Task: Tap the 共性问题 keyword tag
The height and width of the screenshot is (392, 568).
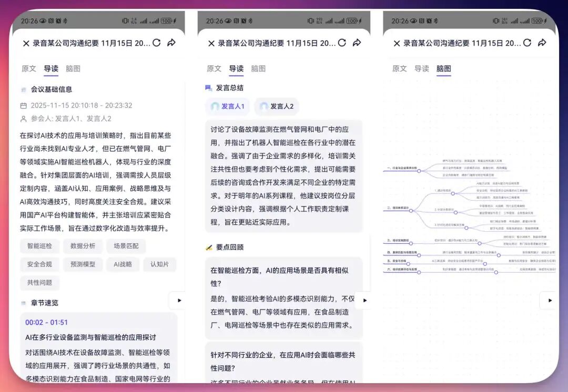Action: 39,283
